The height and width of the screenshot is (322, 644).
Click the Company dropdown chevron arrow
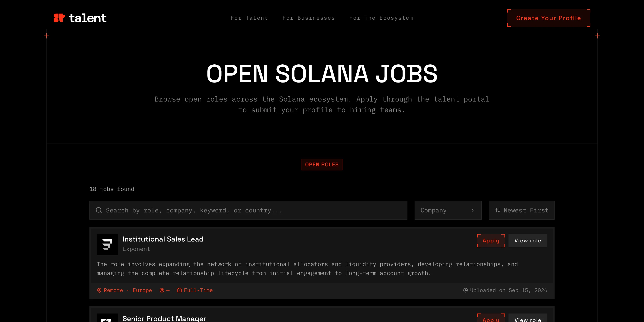(472, 210)
